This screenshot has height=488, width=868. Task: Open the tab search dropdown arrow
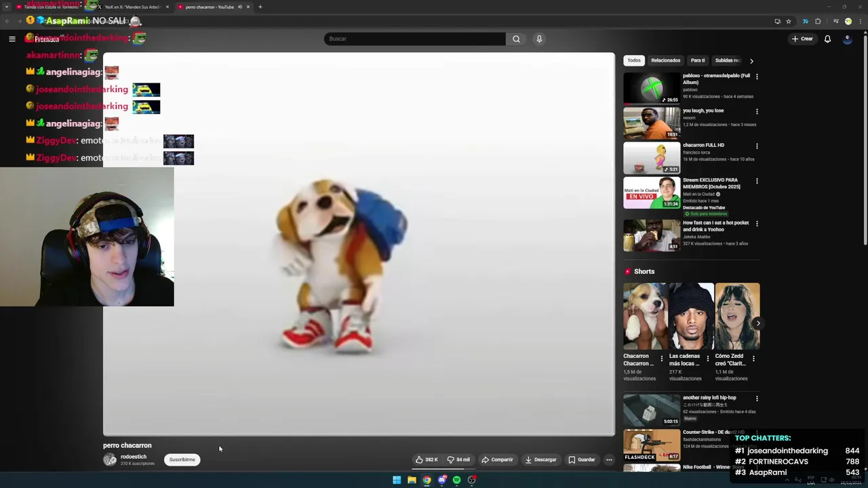[6, 7]
